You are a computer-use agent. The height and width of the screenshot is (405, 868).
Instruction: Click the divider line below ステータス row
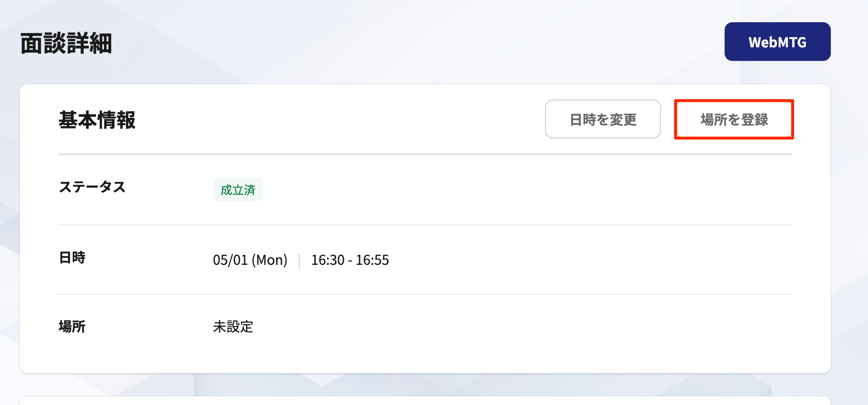point(425,225)
